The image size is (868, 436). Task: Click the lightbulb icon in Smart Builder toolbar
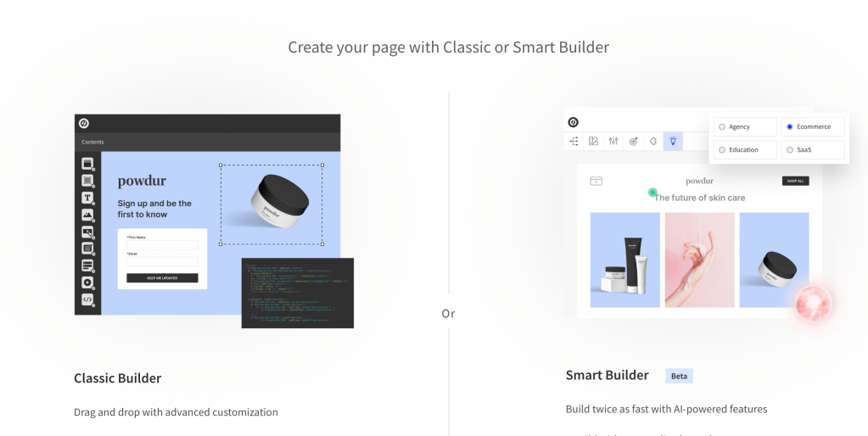(673, 141)
